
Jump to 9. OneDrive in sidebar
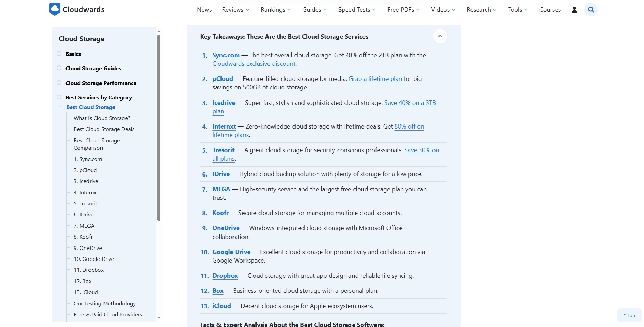[x=88, y=248]
